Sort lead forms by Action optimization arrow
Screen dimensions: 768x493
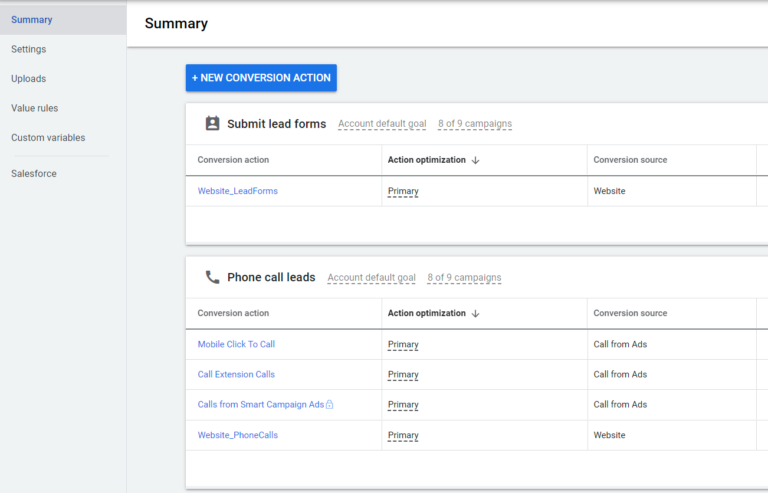point(475,160)
